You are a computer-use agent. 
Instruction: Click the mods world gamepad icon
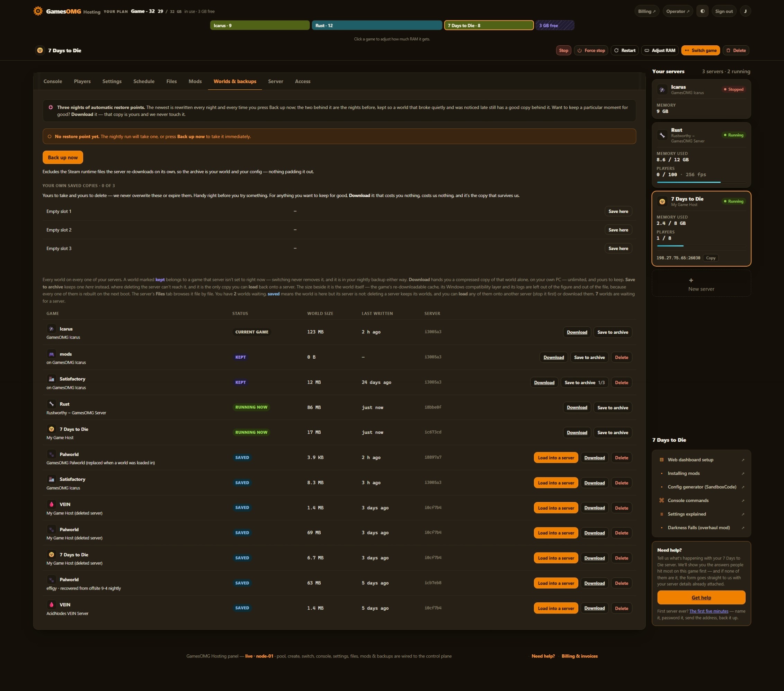51,354
